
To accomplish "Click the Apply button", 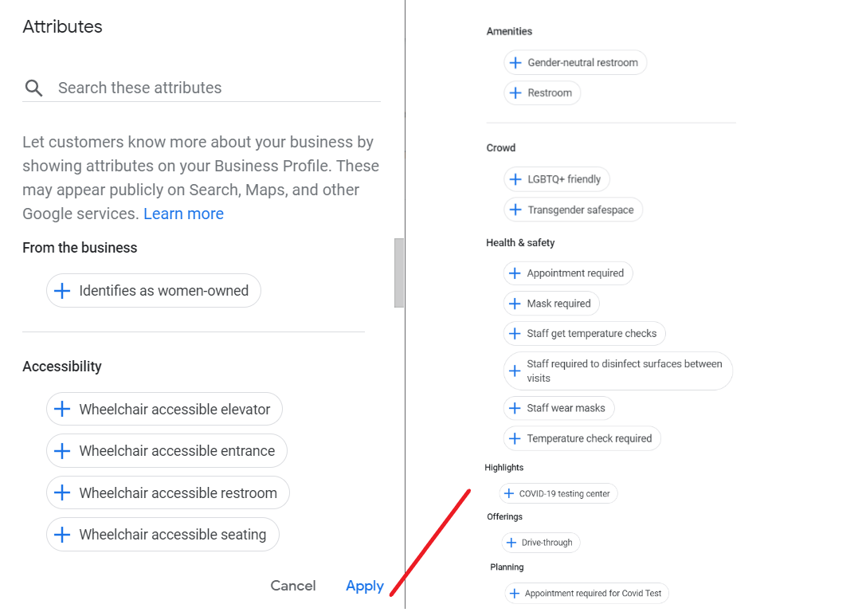I will tap(364, 586).
